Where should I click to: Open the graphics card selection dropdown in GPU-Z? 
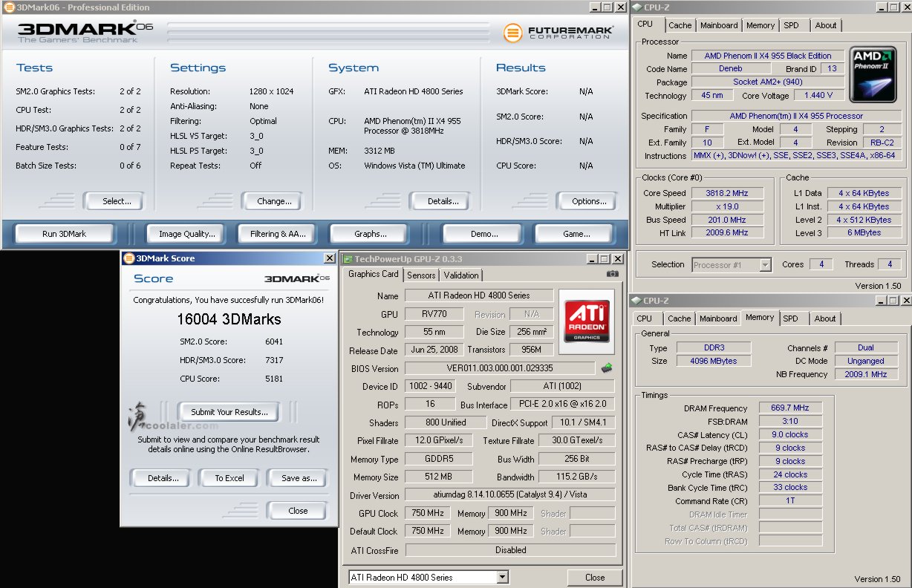[x=503, y=577]
